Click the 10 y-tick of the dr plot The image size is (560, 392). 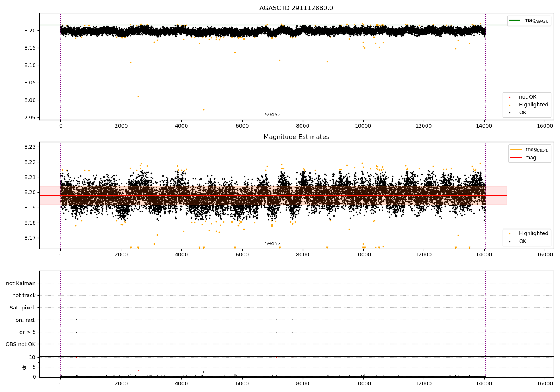[32, 357]
